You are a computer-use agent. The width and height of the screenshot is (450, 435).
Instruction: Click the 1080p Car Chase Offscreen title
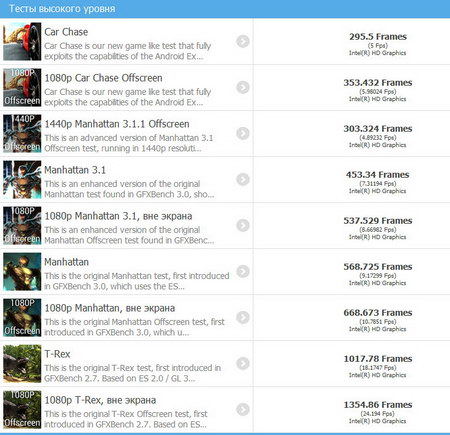(103, 78)
